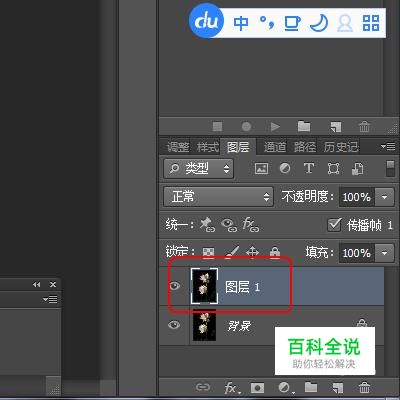This screenshot has width=400, height=400.
Task: Switch to the 调整 tab
Action: click(178, 147)
